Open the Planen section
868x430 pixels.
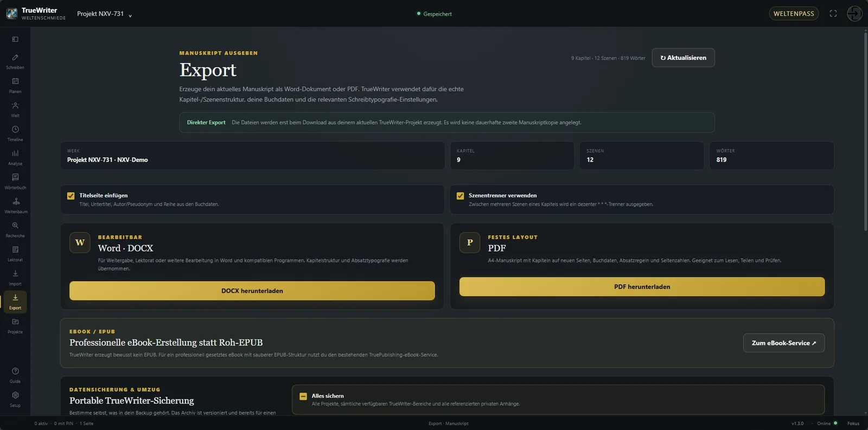pos(15,85)
